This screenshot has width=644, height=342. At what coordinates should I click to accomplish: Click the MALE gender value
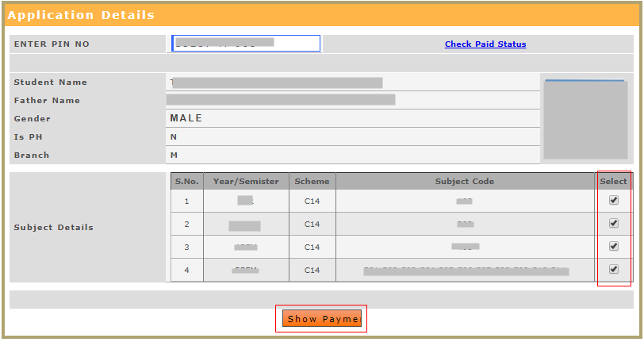click(186, 118)
